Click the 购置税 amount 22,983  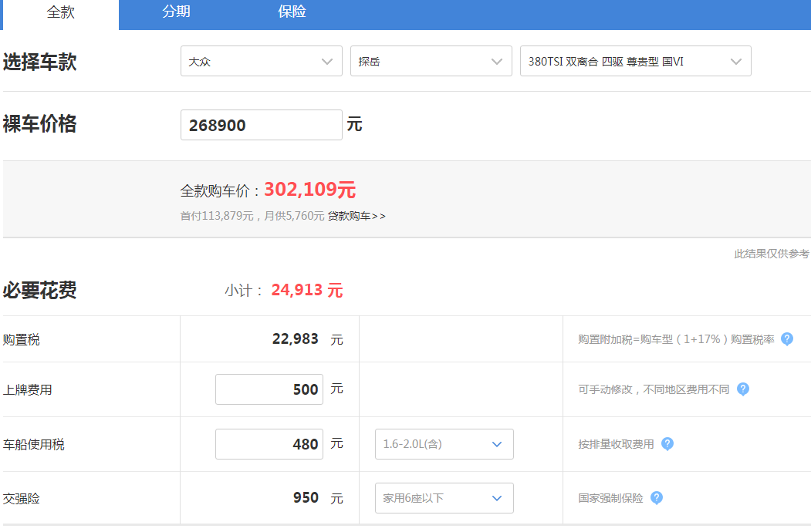point(295,339)
